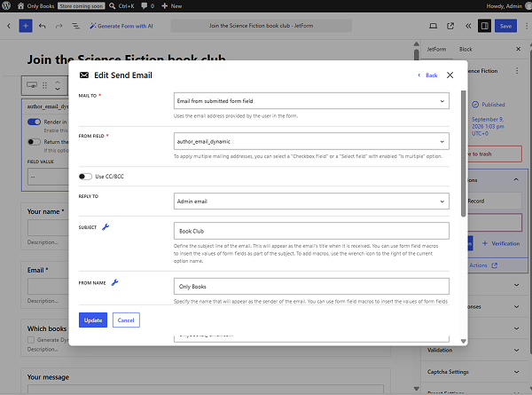Close the settings sidebar

tap(518, 49)
